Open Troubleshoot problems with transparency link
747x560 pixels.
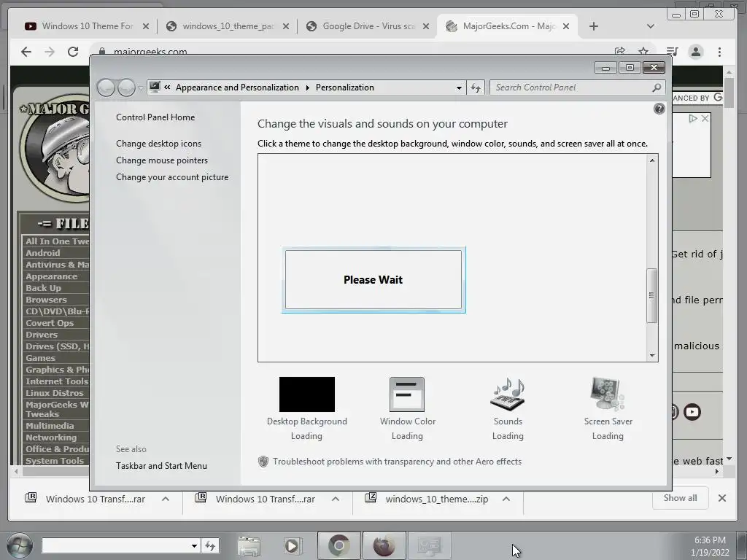(x=397, y=462)
